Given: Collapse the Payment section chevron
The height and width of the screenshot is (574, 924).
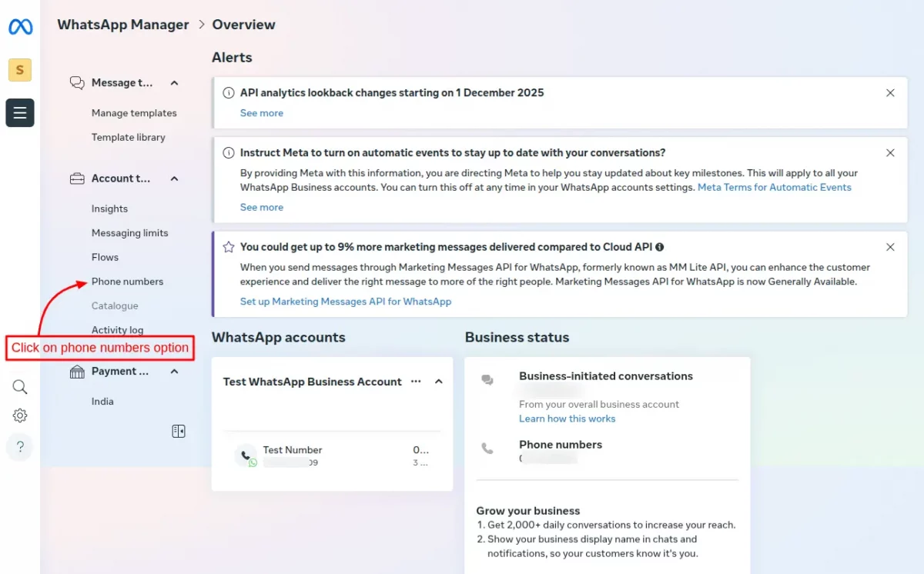Looking at the screenshot, I should click(x=175, y=372).
